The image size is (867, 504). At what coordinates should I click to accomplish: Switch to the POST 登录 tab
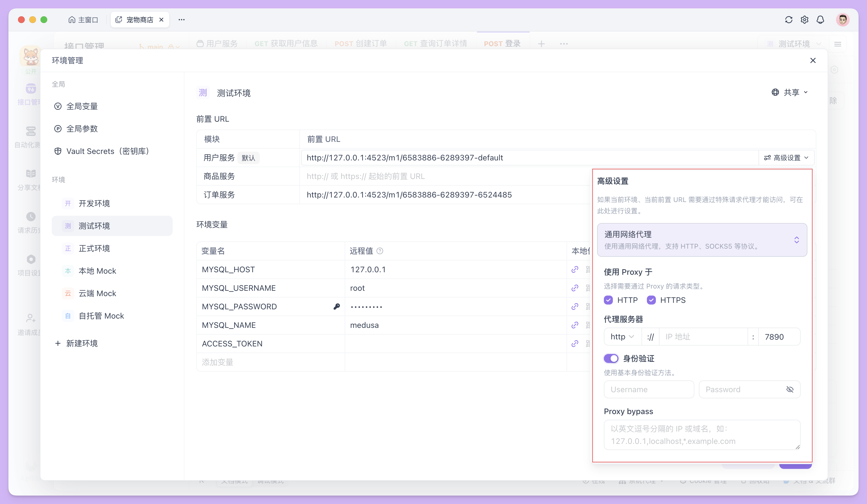point(502,44)
